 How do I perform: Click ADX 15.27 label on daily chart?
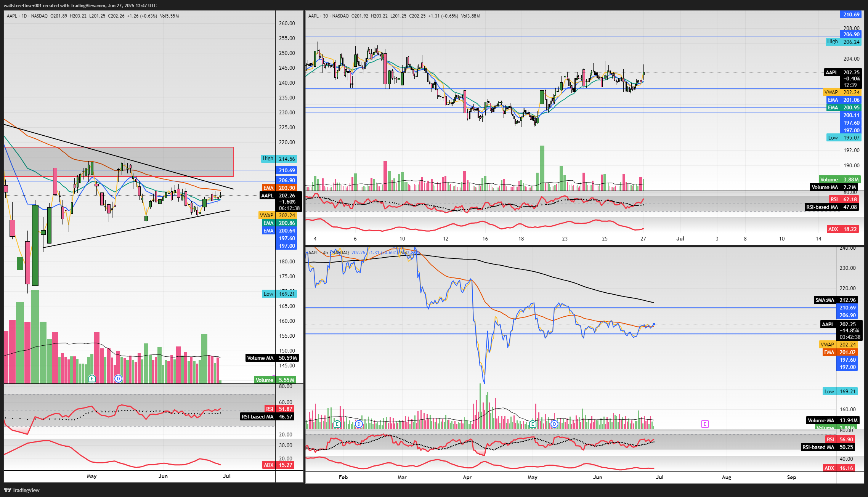click(278, 465)
